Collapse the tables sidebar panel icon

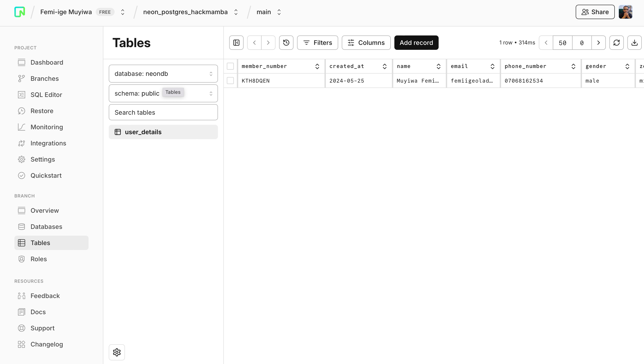coord(236,43)
